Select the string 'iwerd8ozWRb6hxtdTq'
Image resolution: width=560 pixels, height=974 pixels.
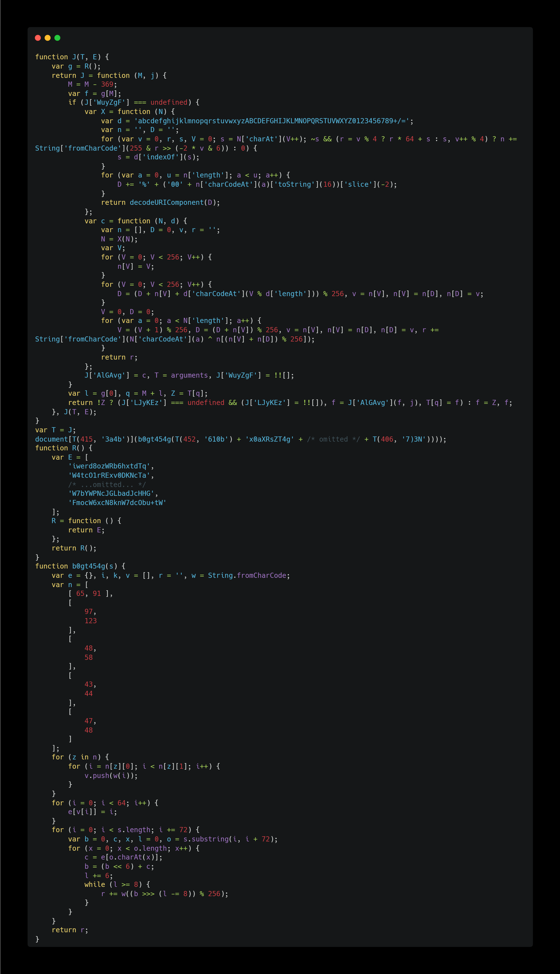[x=109, y=466]
